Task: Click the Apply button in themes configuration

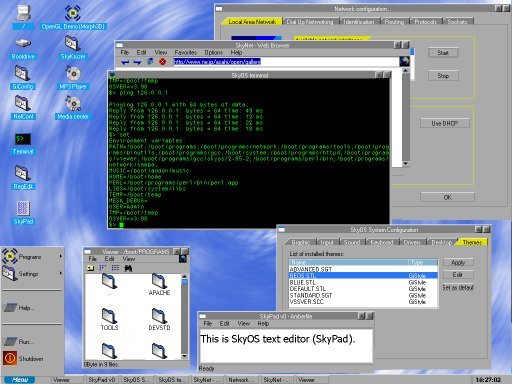Action: (458, 263)
